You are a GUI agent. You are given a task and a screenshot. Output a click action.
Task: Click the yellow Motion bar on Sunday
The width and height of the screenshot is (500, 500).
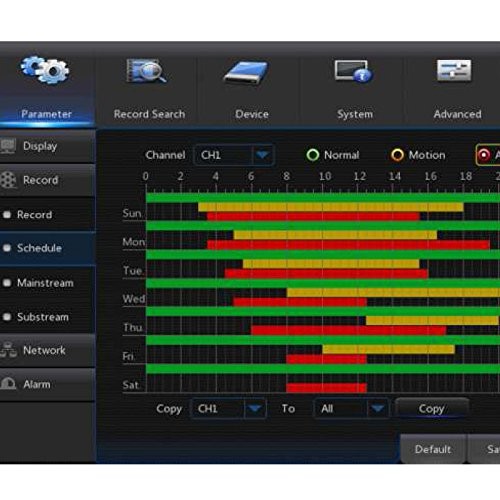[331, 207]
